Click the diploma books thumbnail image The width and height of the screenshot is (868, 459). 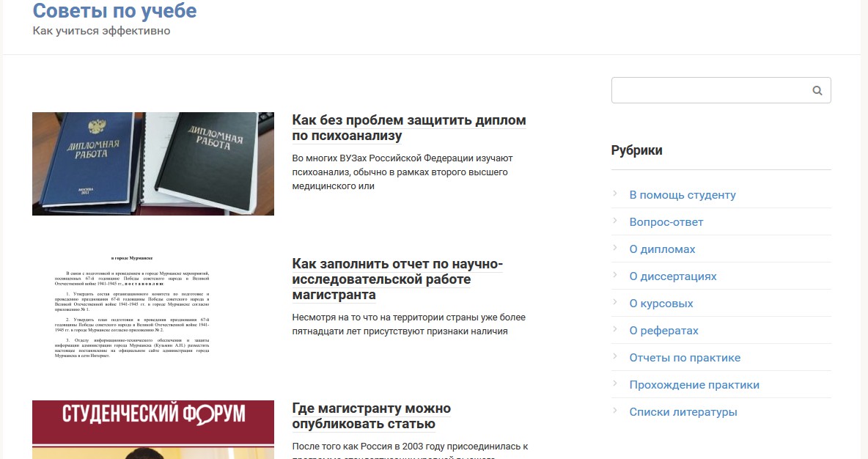152,164
